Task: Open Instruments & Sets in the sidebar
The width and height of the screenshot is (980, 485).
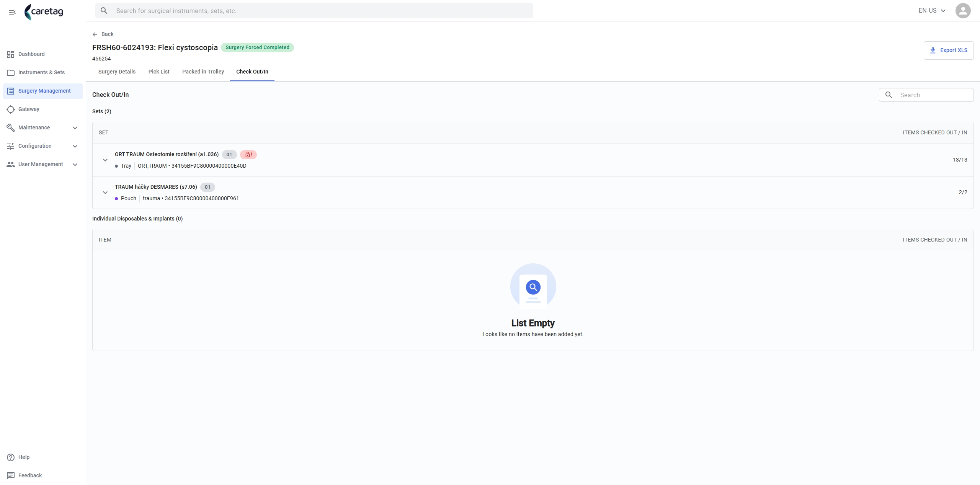Action: (43, 72)
